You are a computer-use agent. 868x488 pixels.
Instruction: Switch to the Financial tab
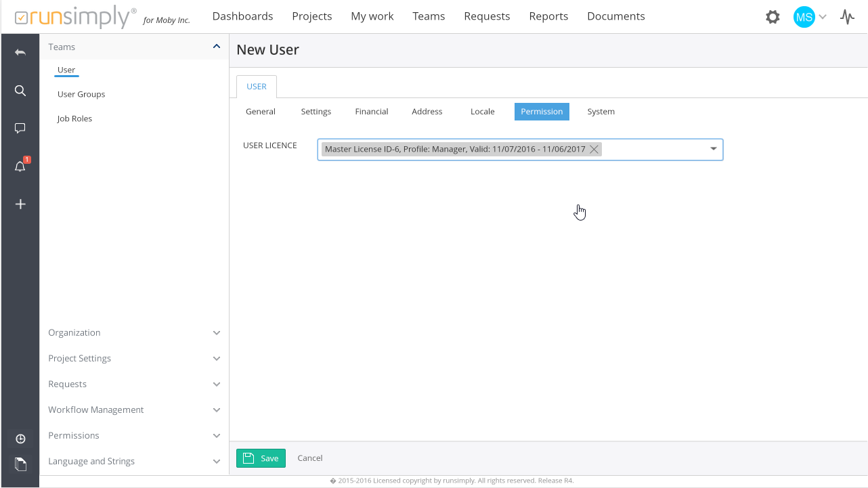point(372,112)
